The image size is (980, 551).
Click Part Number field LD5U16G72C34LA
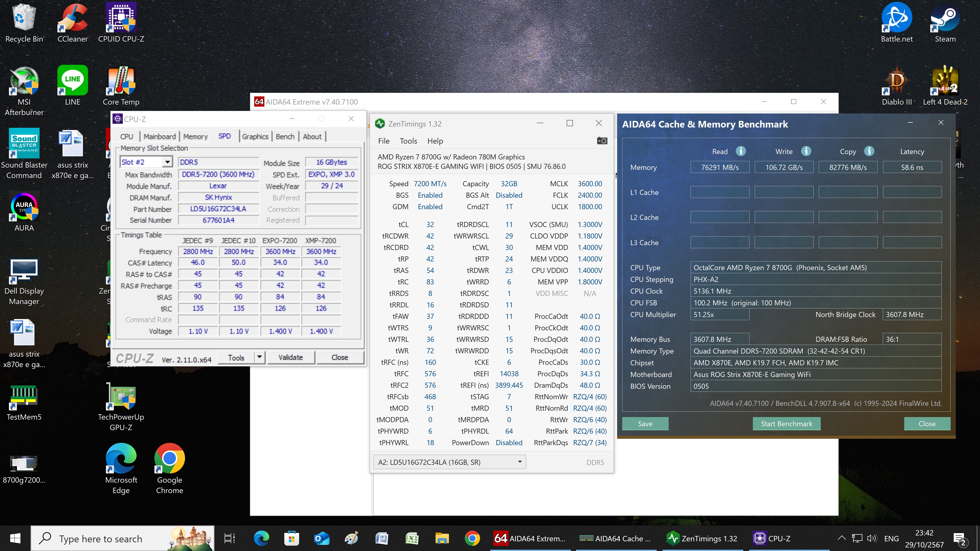218,209
